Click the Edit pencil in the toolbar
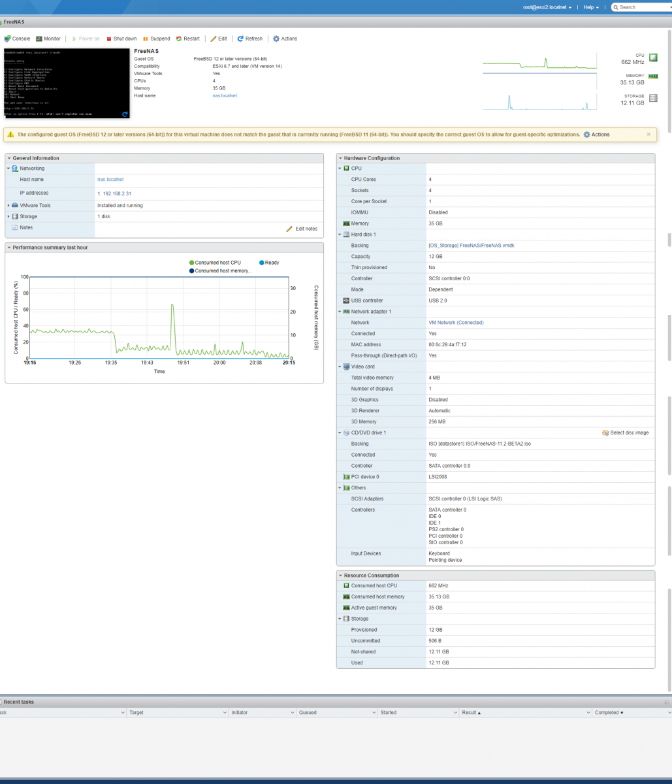This screenshot has width=672, height=784. [218, 39]
